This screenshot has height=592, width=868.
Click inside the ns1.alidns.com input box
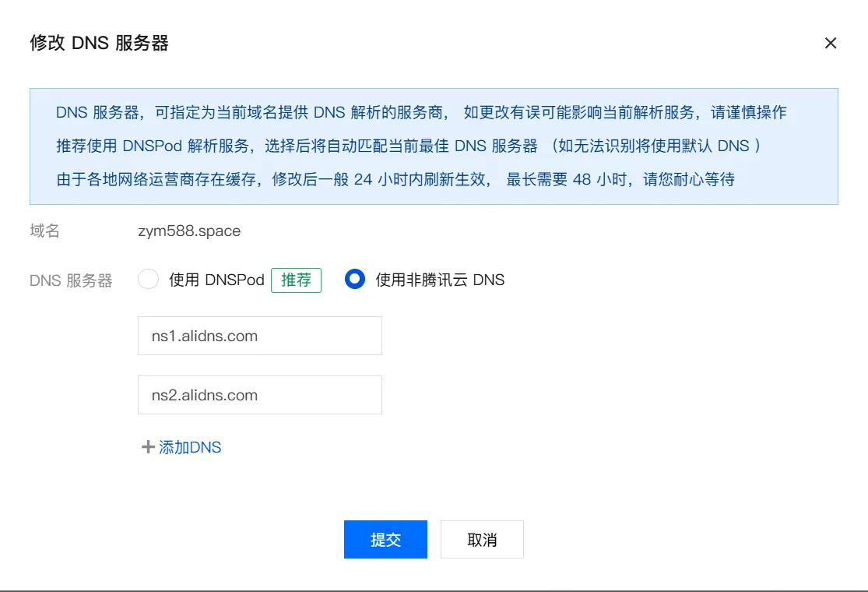tap(259, 335)
